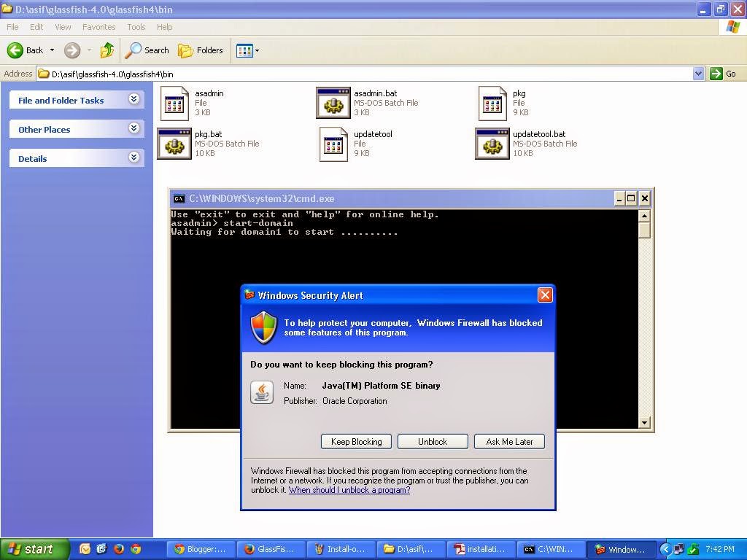Click the network tray icon
The height and width of the screenshot is (560, 747).
point(679,550)
